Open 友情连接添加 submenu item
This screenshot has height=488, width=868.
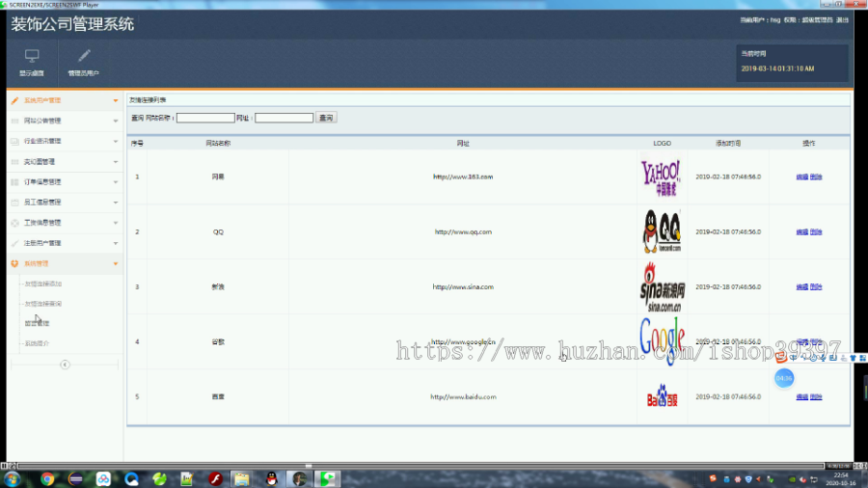point(43,284)
